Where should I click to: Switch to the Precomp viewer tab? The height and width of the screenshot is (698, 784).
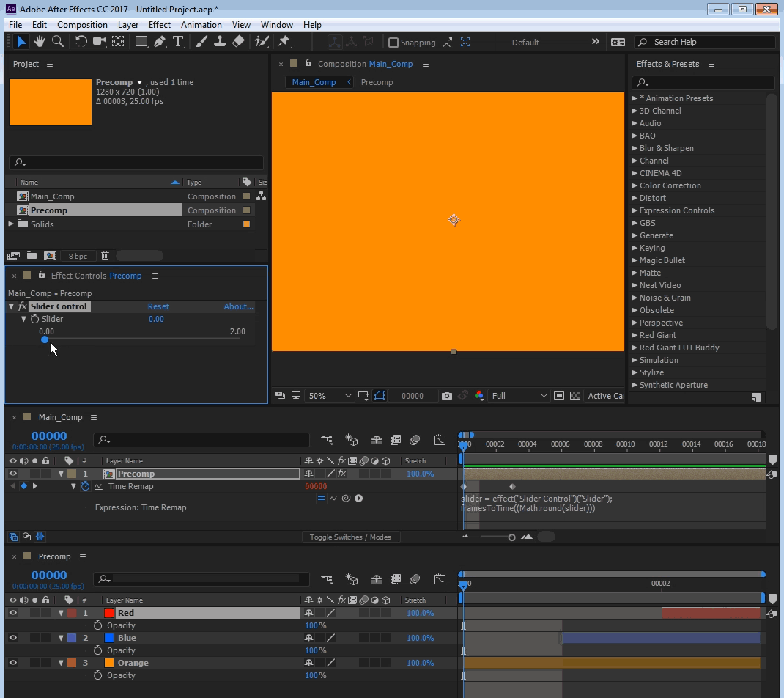point(377,82)
